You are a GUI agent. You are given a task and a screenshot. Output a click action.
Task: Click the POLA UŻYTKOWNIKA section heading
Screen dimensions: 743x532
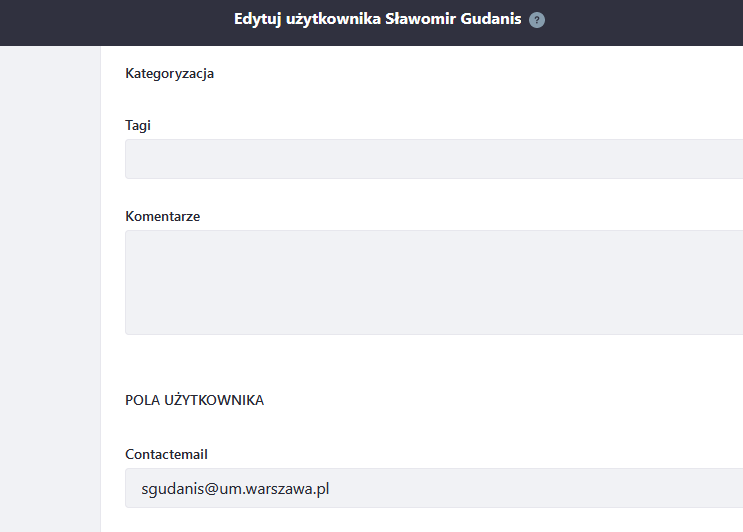coord(194,400)
